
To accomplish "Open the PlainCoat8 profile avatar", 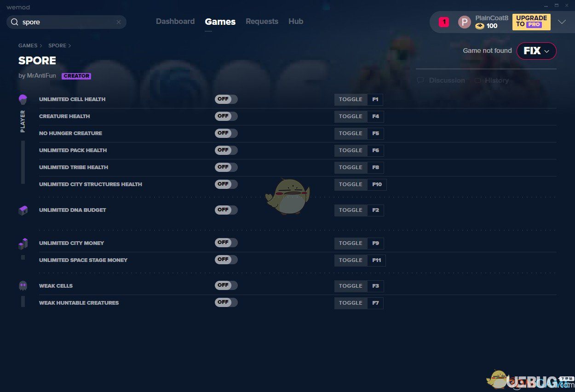I will coord(465,22).
